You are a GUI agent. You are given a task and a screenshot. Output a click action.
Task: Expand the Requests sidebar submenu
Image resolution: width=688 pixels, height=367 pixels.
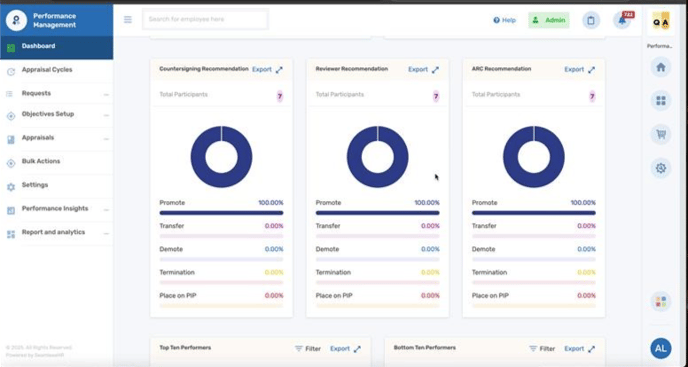coord(106,94)
